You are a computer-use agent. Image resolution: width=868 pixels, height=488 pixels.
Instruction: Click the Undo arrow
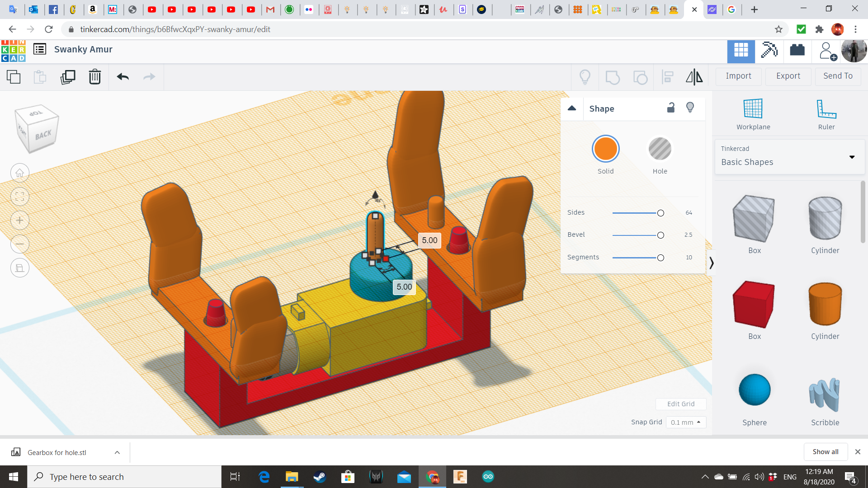pyautogui.click(x=123, y=77)
